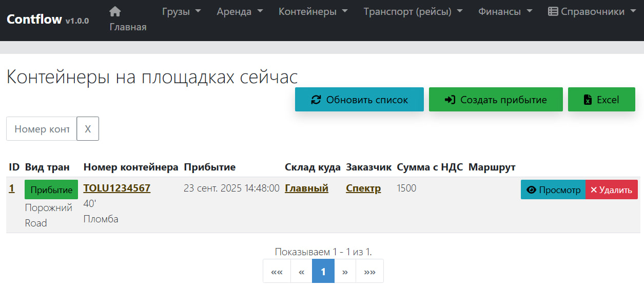This screenshot has width=644, height=285.
Task: Click the refresh icon on Обновить список
Action: [x=316, y=100]
